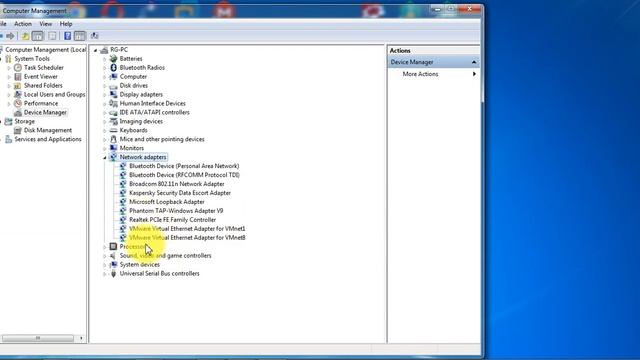Click the Broadcom 802.11n adapter icon

point(123,184)
